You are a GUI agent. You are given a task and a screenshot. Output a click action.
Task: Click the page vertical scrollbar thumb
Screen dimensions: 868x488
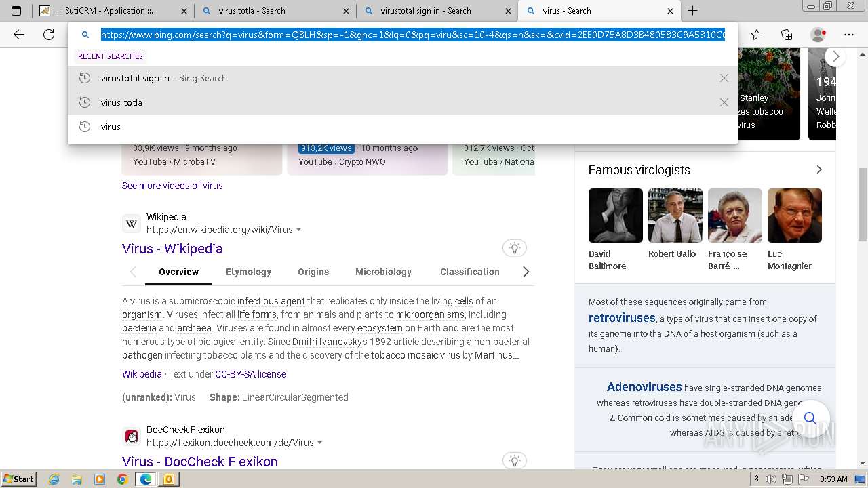coord(863,203)
